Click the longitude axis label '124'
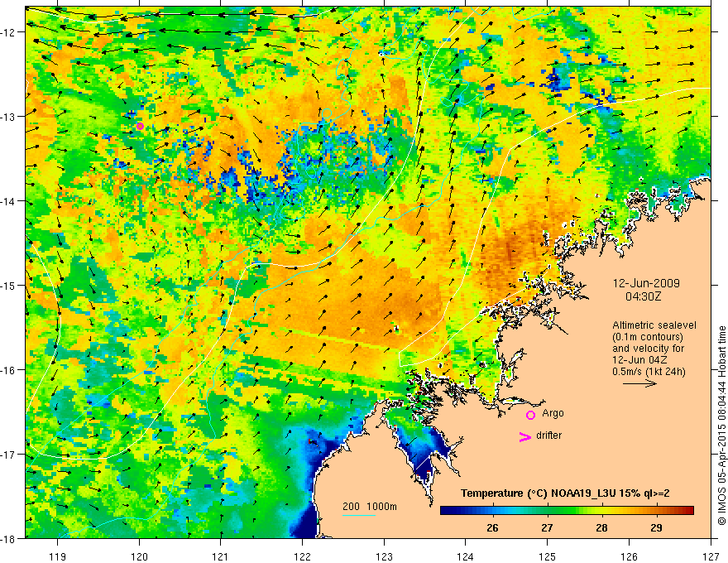The height and width of the screenshot is (563, 728). (x=466, y=556)
